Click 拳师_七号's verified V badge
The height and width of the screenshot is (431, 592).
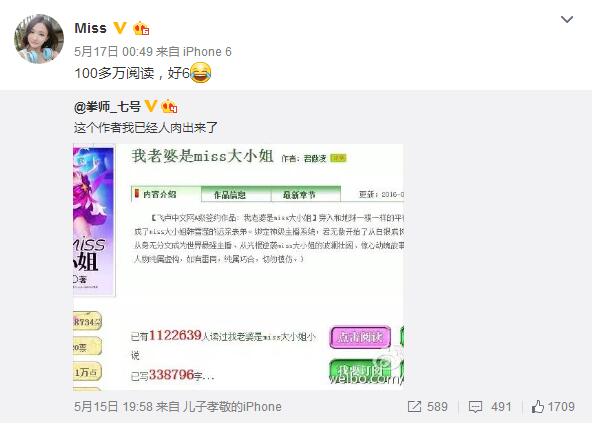pyautogui.click(x=151, y=106)
